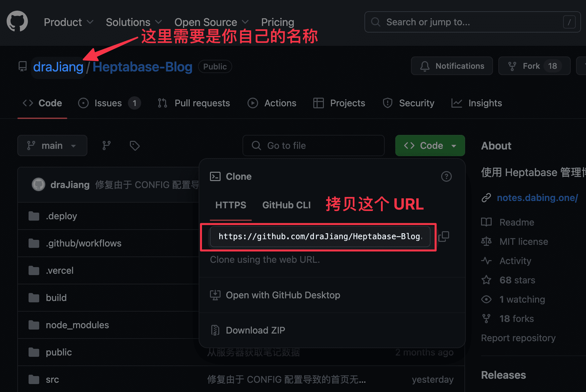Click the GitHub logo icon
586x392 pixels.
17,22
